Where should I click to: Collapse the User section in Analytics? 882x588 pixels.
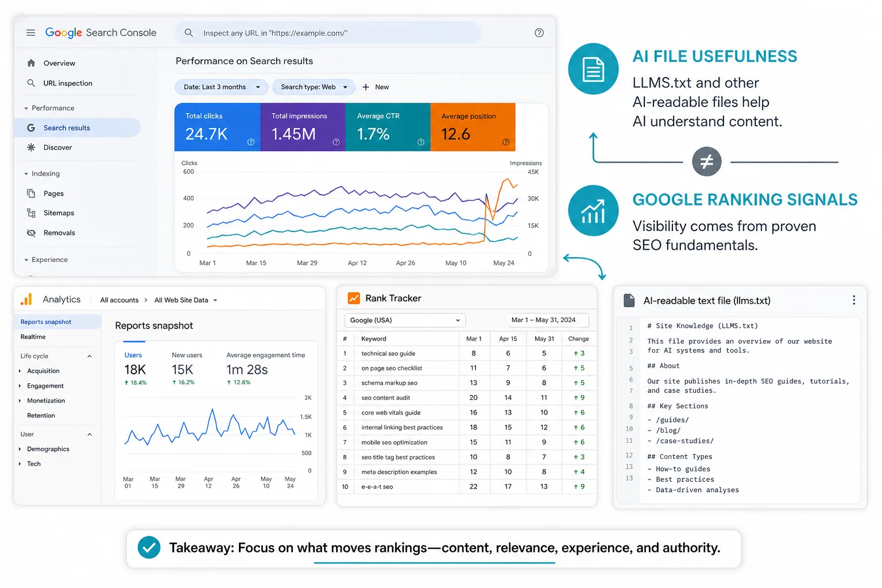coord(90,434)
